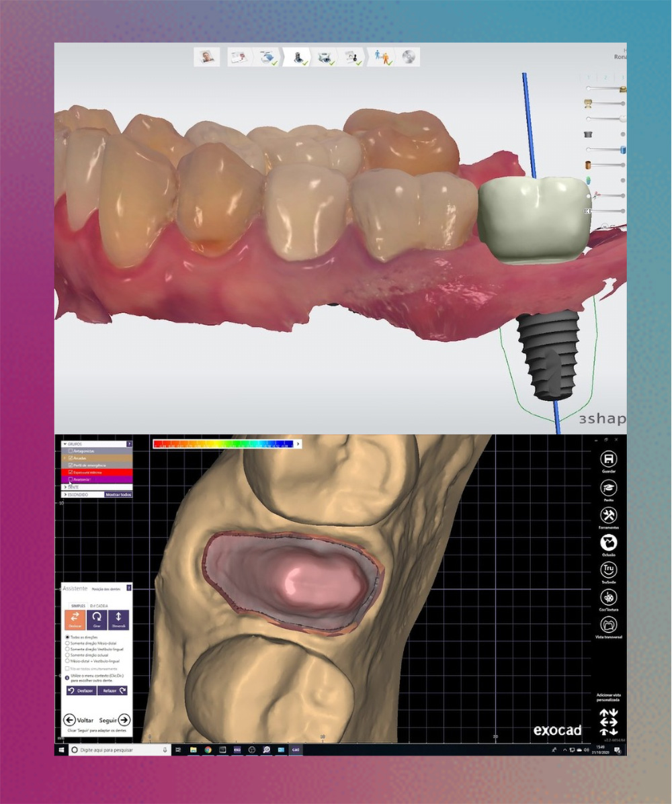This screenshot has height=804, width=672.
Task: Toggle the Espessura mínima checkbox
Action: pos(71,472)
